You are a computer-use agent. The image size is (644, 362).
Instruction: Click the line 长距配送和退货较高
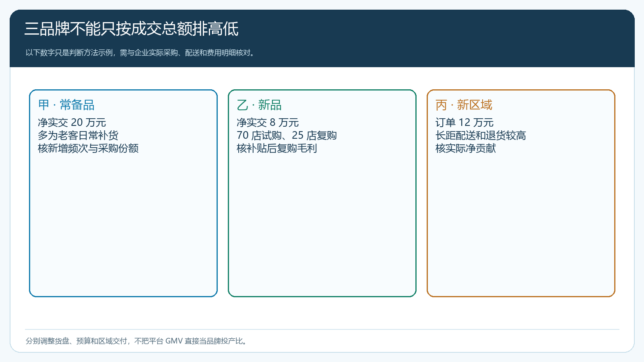pyautogui.click(x=481, y=135)
